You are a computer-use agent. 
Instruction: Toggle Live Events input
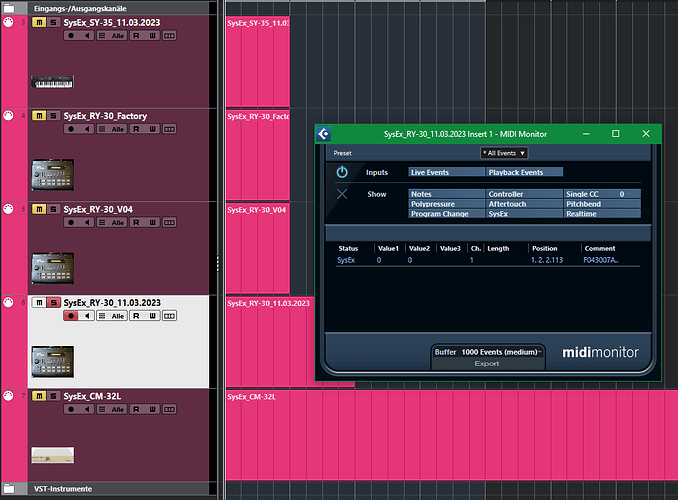pos(447,172)
